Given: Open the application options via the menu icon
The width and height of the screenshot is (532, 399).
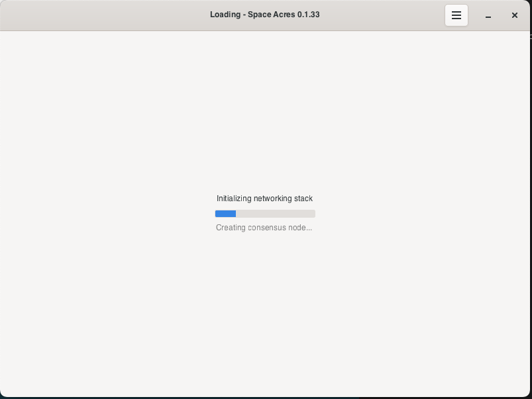Looking at the screenshot, I should (456, 15).
